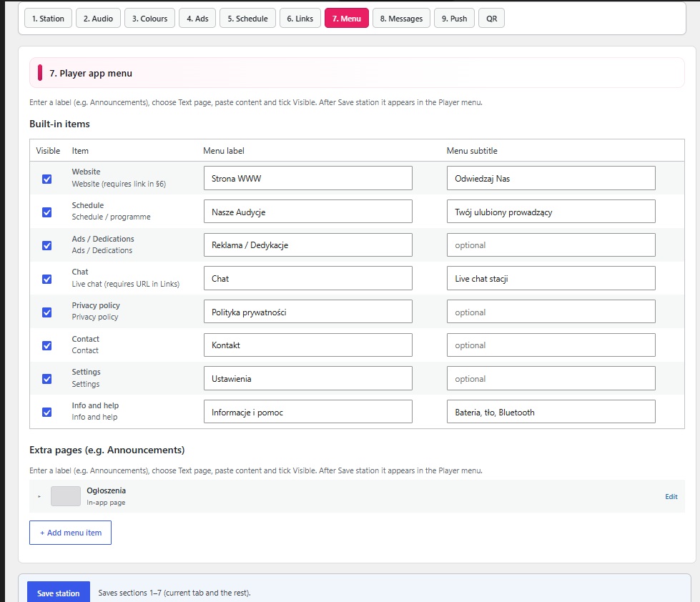Untick the Info and help checkbox
Viewport: 700px width, 602px height.
pyautogui.click(x=47, y=413)
